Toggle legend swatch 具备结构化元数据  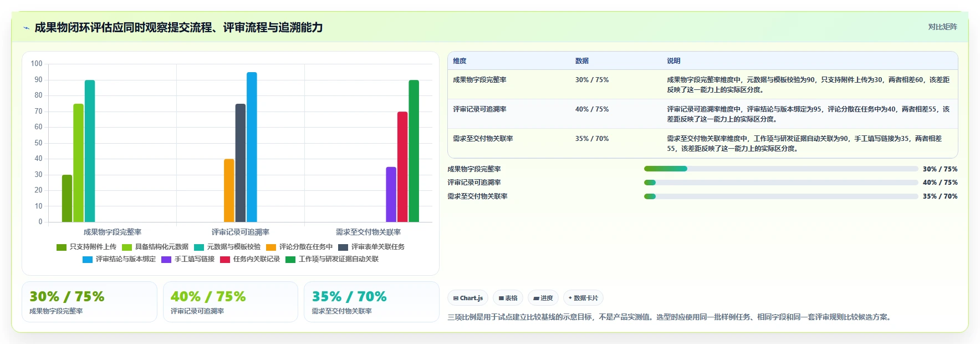coord(127,247)
